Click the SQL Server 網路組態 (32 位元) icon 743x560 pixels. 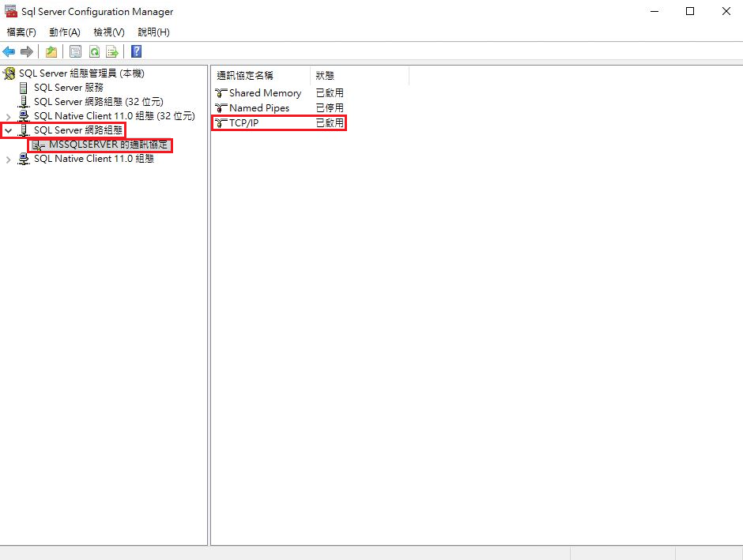[x=23, y=102]
